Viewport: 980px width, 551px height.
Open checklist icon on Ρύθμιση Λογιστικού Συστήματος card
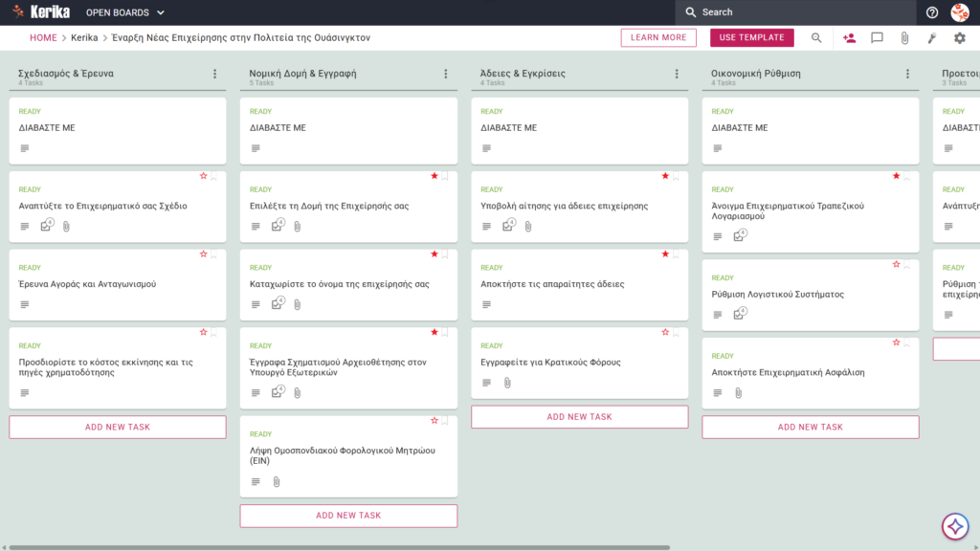pyautogui.click(x=740, y=314)
